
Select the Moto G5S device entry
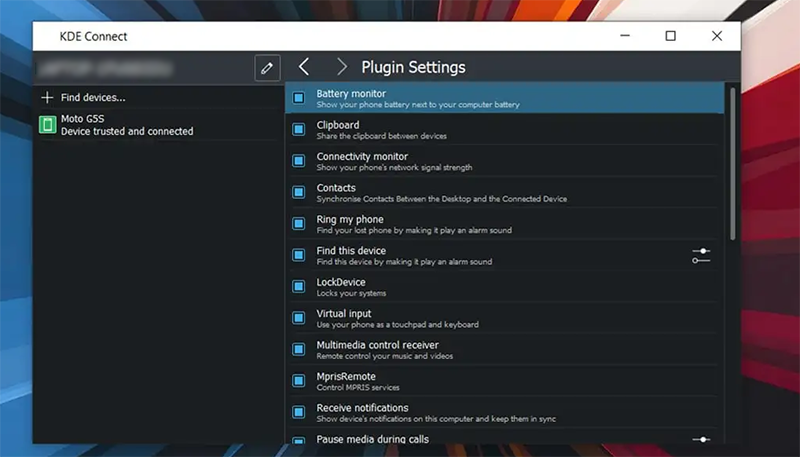(158, 125)
